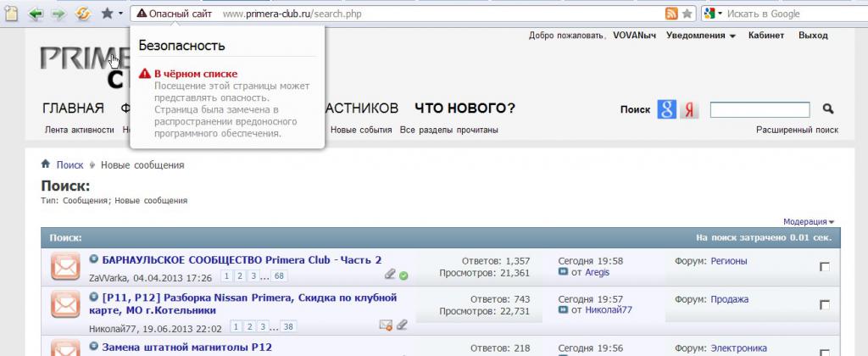Open the ЧТО НОВОГО? navigation tab

(x=465, y=108)
